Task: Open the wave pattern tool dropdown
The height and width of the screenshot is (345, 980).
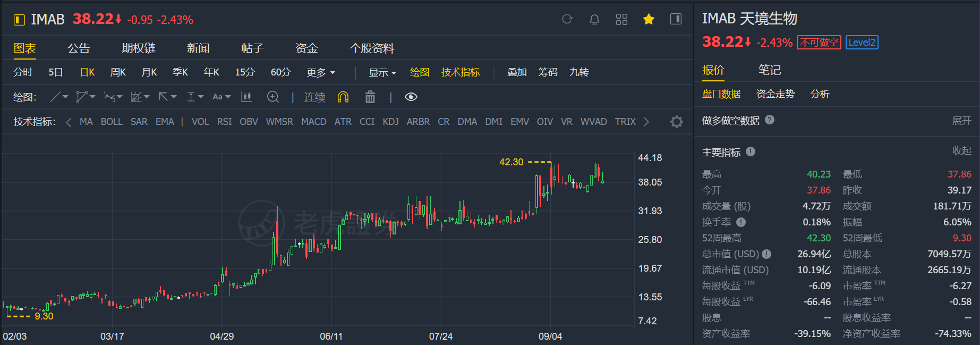Action: 113,97
